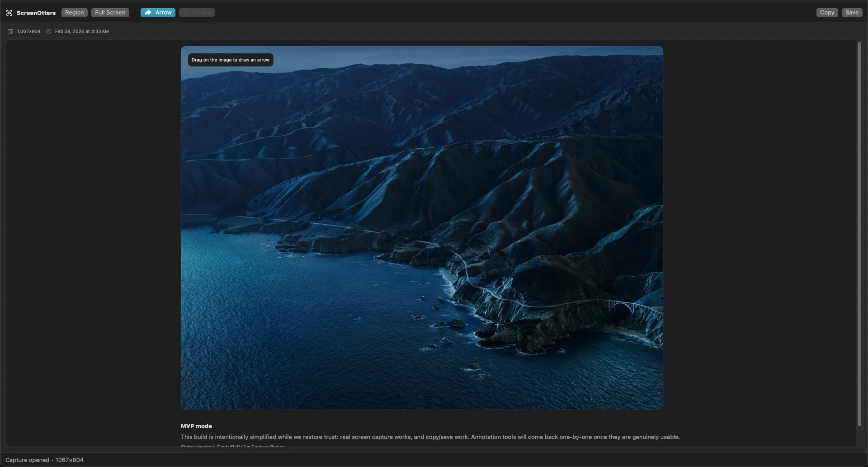868x467 pixels.
Task: Switch to Region capture mode
Action: (x=74, y=13)
